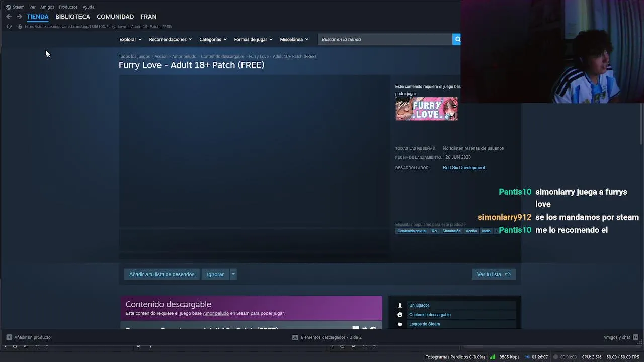Click the Contenido descargable breadcrumb link
The height and width of the screenshot is (362, 644).
(x=222, y=57)
